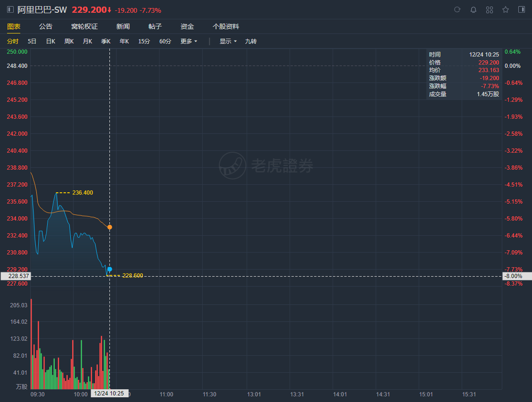Open price alert bell icon
Viewport: 532px width, 402px height.
[x=474, y=10]
